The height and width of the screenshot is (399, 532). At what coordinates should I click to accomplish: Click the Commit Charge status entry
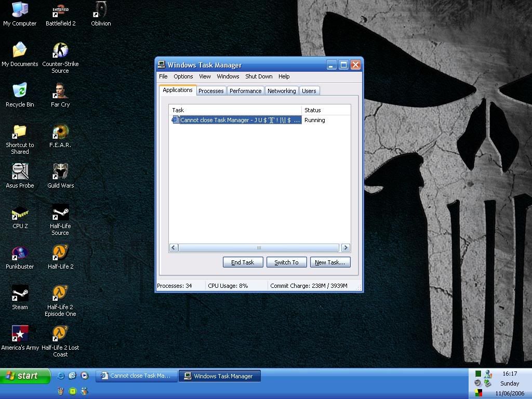tap(309, 286)
